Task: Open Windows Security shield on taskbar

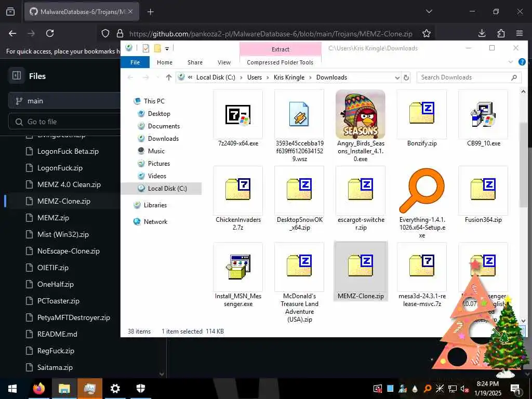Action: 140,389
